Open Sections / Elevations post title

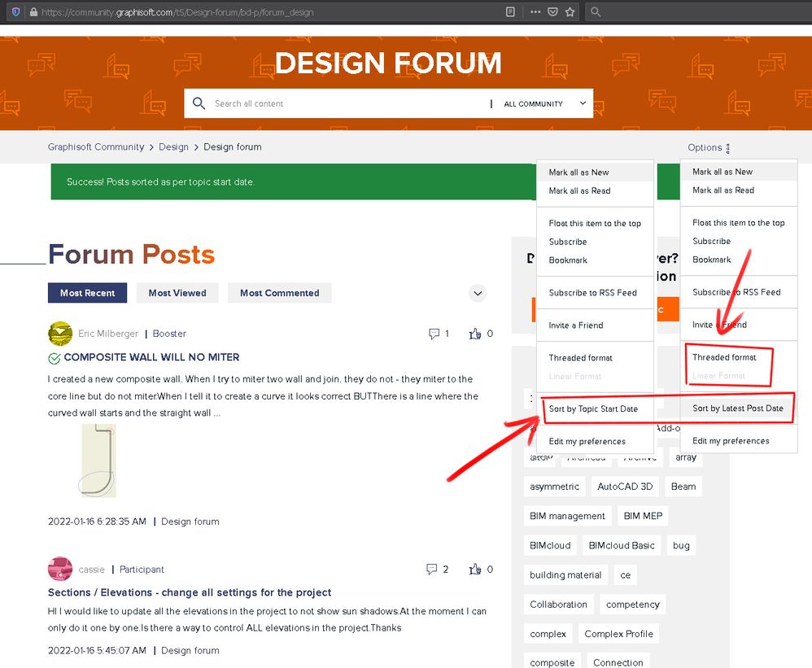[x=190, y=592]
